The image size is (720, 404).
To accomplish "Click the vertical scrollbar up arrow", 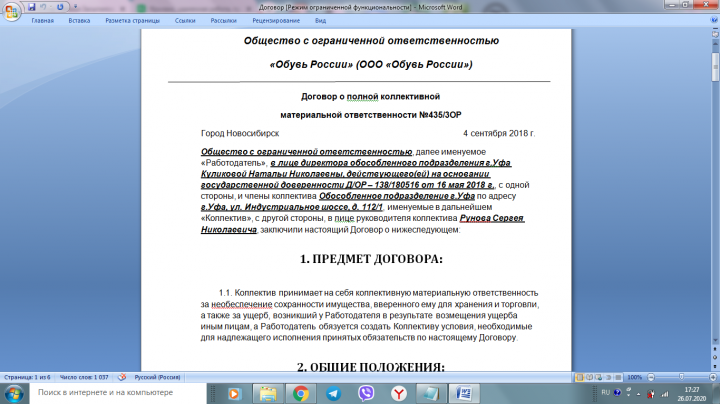I will click(x=715, y=43).
